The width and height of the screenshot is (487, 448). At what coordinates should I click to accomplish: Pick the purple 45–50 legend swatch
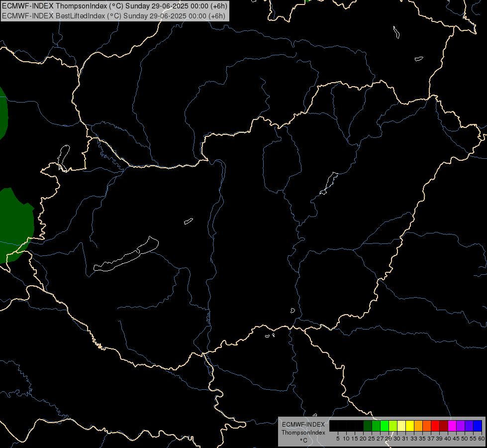tap(461, 426)
